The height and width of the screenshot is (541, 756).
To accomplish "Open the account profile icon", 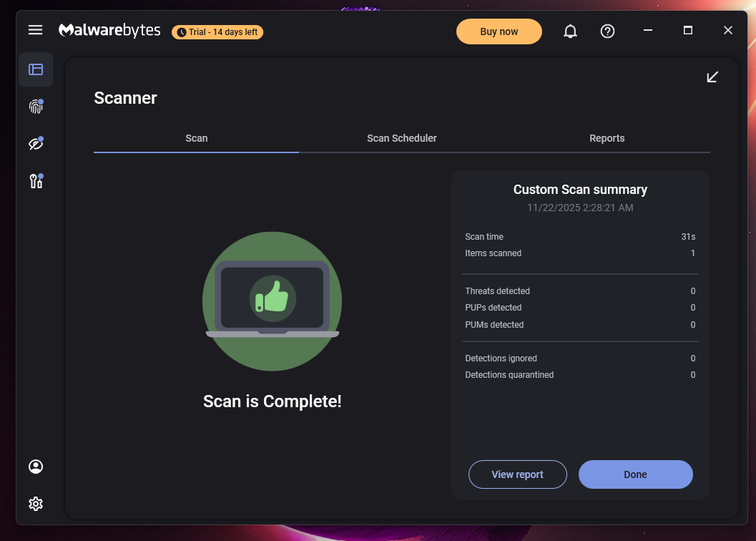I will (x=36, y=467).
